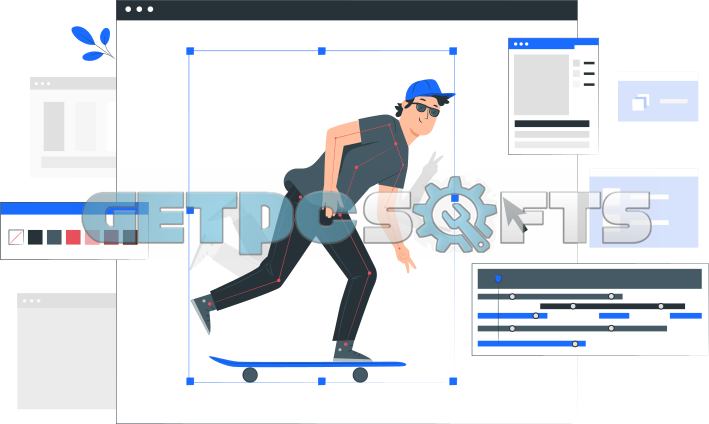Click the red knee joint on the front leg

pos(369,273)
